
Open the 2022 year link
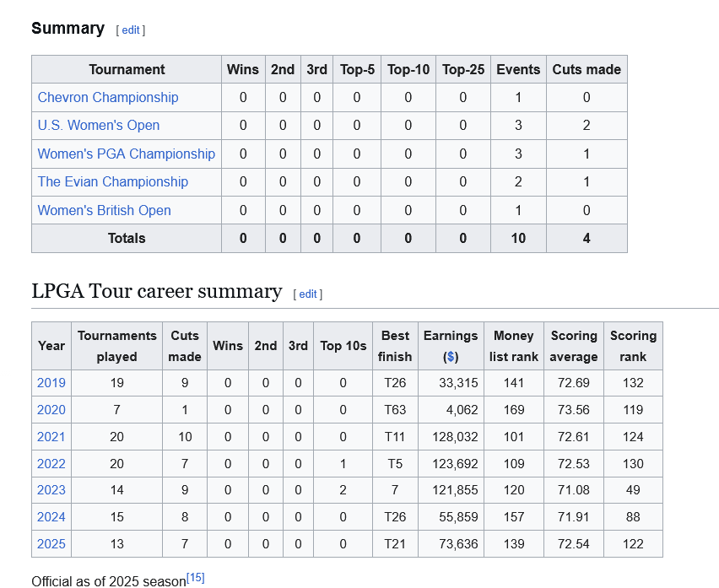[51, 464]
